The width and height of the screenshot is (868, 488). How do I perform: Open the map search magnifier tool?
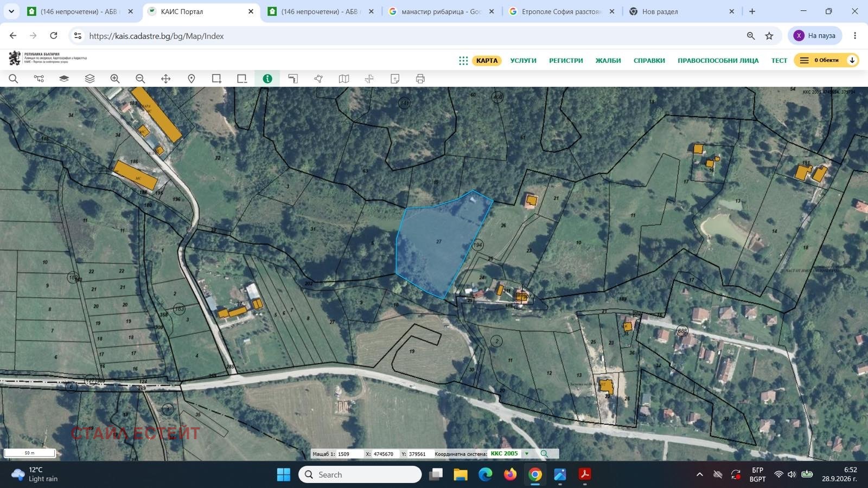click(x=14, y=79)
